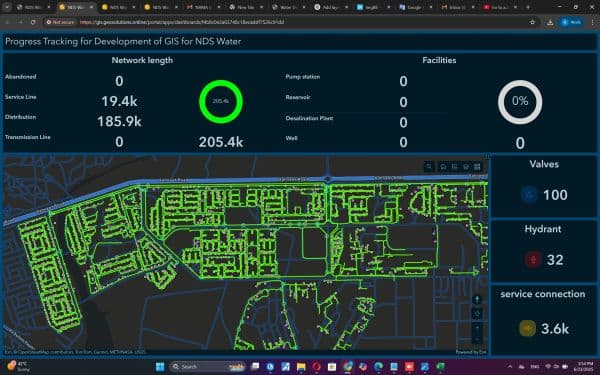This screenshot has height=375, width=600.
Task: Switch to the YouTube browser tab
Action: [501, 7]
